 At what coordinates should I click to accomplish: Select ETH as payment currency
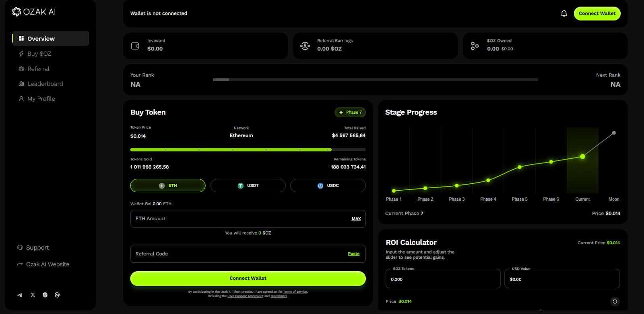point(168,186)
